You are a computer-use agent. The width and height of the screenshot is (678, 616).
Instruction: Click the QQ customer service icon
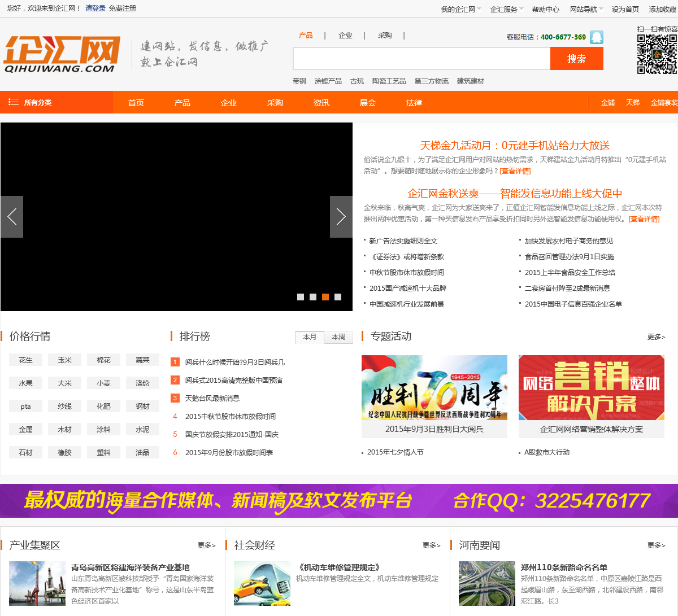pos(596,37)
